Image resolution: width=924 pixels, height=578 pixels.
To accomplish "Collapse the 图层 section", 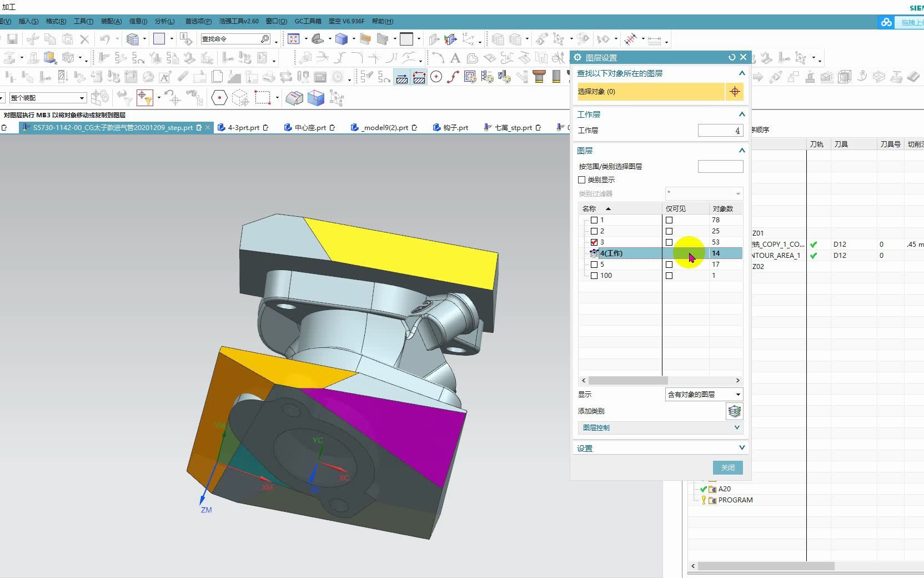I will pos(741,150).
